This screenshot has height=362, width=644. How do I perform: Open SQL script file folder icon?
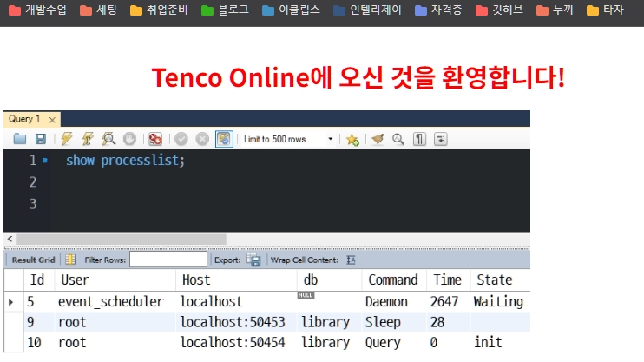click(x=19, y=139)
